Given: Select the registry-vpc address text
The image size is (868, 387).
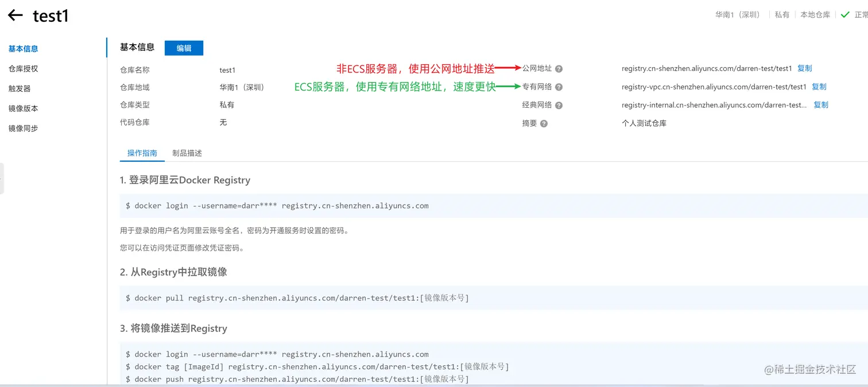Looking at the screenshot, I should coord(714,87).
